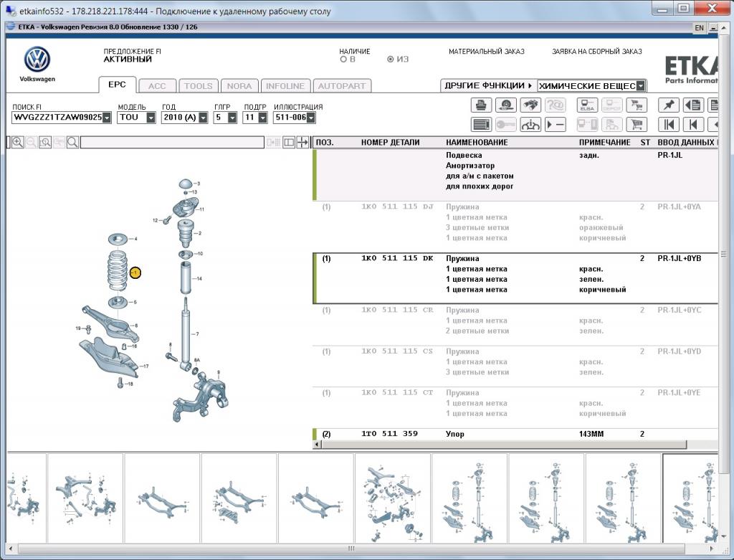Open the suspension arms thumbnail, sixth in strip

tap(393, 498)
